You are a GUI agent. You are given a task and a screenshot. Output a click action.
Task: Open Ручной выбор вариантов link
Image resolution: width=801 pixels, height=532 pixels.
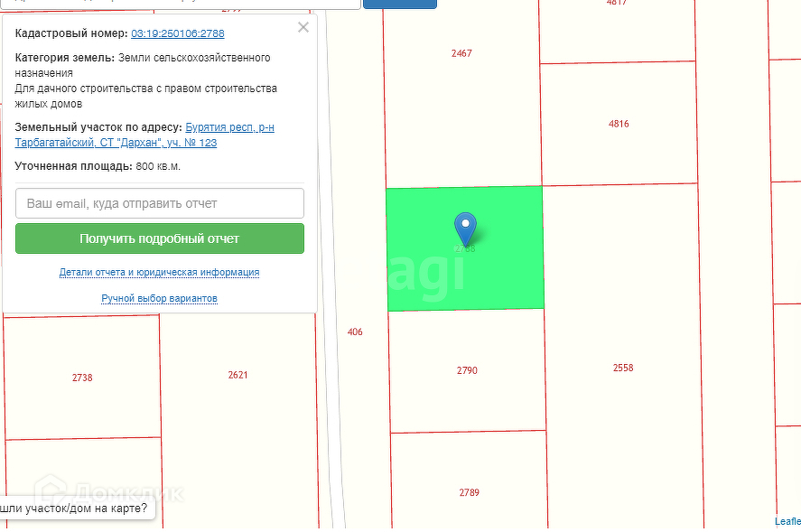coord(159,298)
